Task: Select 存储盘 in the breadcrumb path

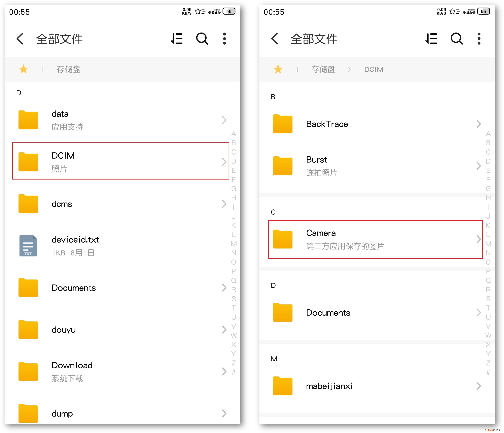Action: pyautogui.click(x=323, y=69)
